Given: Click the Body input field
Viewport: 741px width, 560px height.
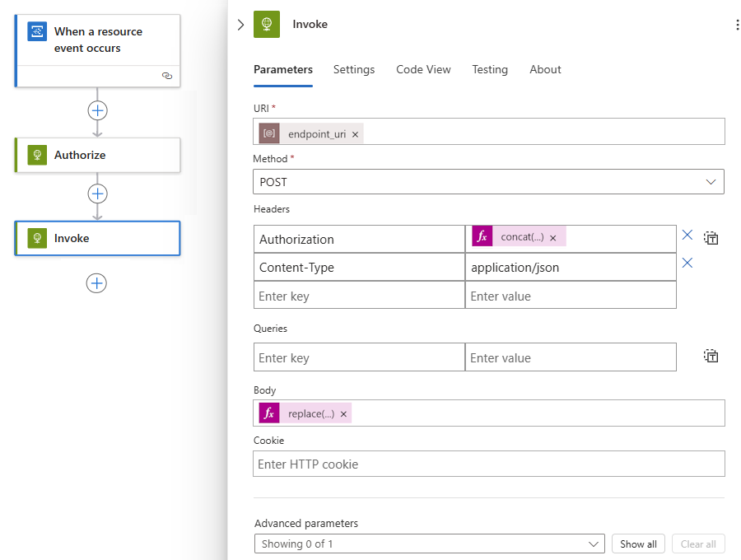Looking at the screenshot, I should click(x=488, y=413).
